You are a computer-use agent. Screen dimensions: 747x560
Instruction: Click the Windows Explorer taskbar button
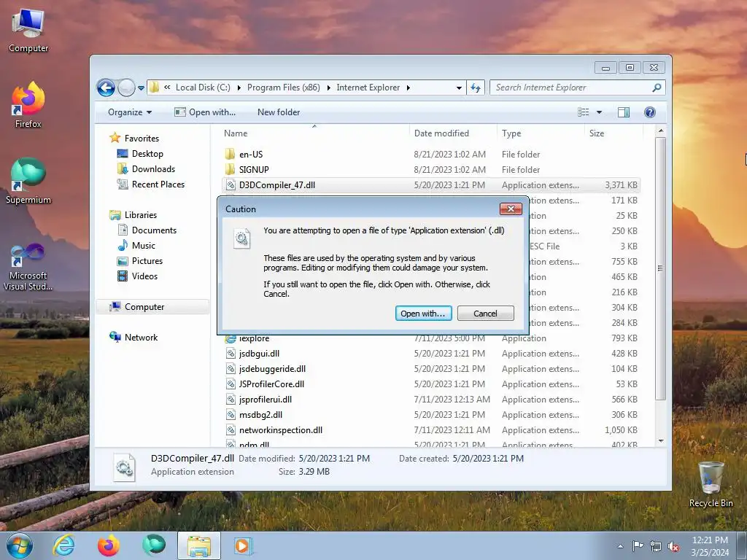(198, 545)
